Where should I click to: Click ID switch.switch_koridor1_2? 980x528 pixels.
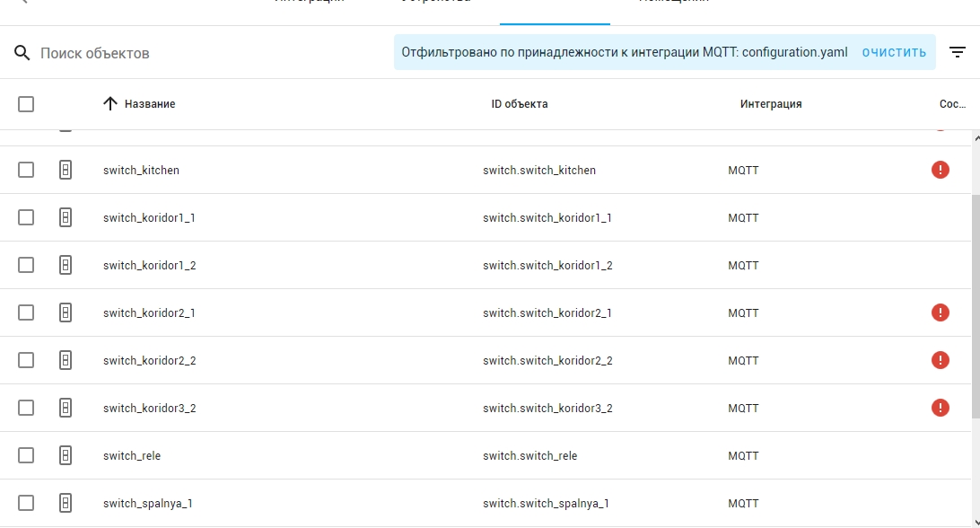click(x=547, y=265)
